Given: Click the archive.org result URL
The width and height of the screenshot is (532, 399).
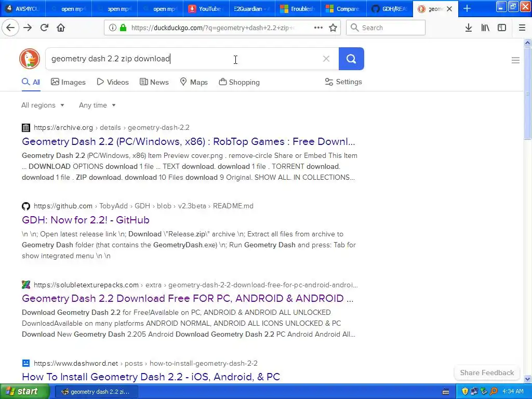Looking at the screenshot, I should point(112,128).
